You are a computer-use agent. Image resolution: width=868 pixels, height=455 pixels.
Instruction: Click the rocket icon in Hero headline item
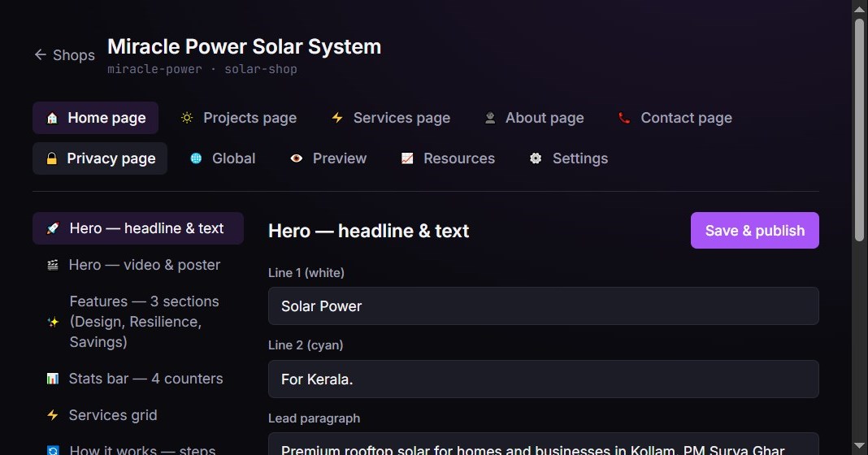(53, 228)
